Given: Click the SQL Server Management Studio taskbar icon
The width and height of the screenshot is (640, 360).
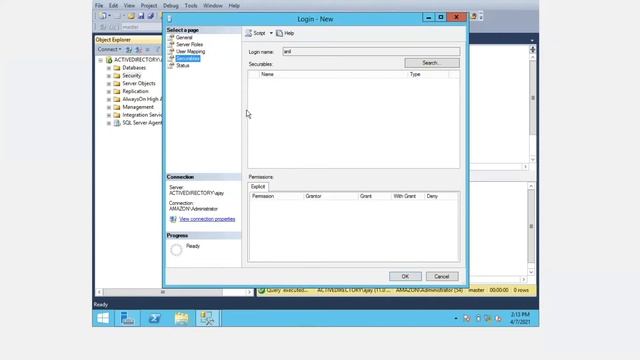Looking at the screenshot, I should (x=207, y=318).
